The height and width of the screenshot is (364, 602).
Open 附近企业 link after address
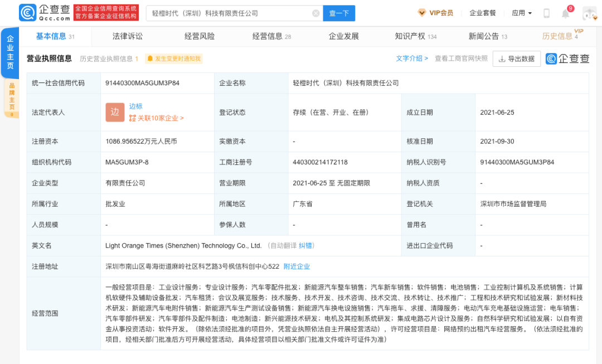pyautogui.click(x=297, y=266)
